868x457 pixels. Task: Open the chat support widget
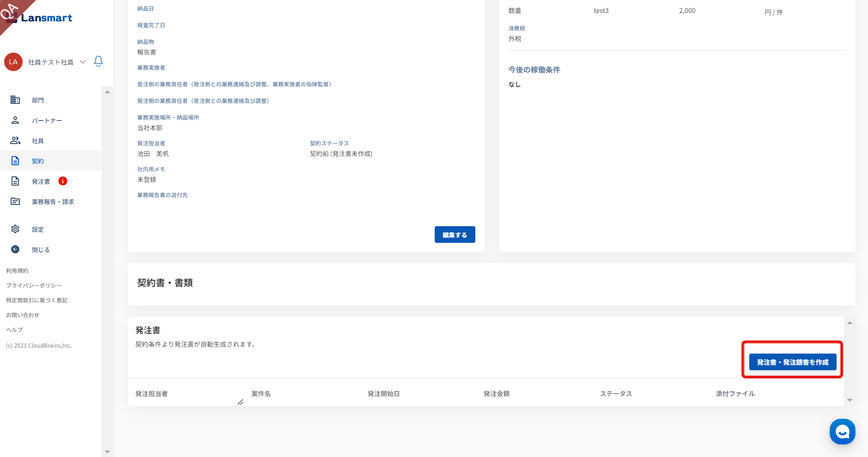point(842,432)
